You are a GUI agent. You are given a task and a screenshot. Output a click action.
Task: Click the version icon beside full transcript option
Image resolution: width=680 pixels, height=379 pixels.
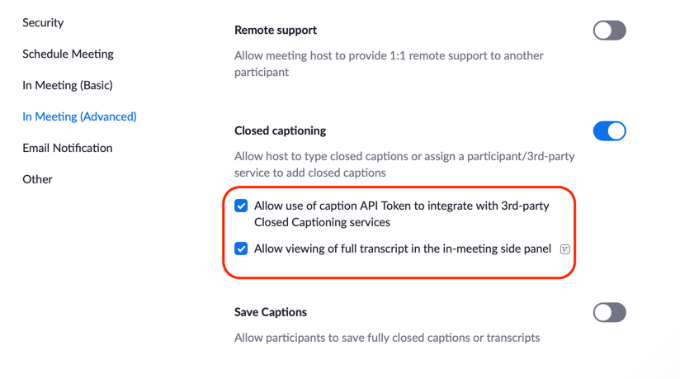coord(565,249)
